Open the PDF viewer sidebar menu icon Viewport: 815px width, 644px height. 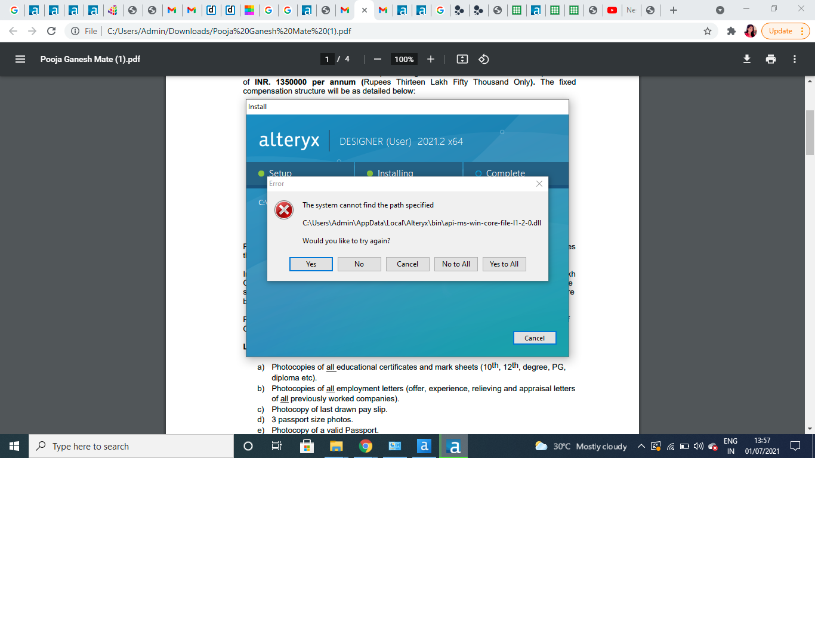coord(20,59)
